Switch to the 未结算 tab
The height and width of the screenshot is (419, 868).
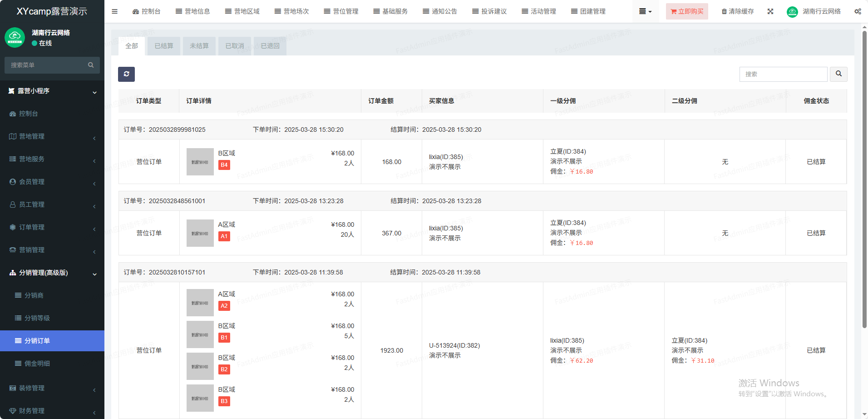point(199,46)
